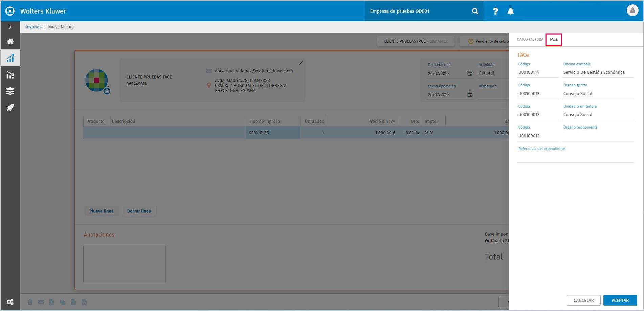
Task: Edit client details with the pencil icon
Action: pyautogui.click(x=301, y=63)
